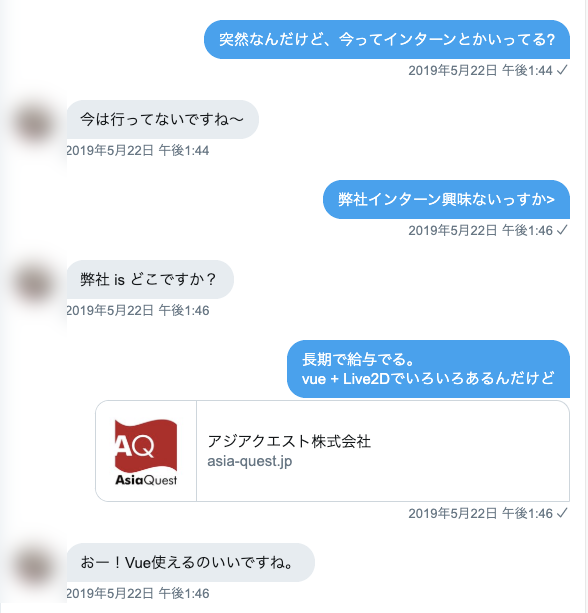Click the last timestamp under the Vue reply
Screen dimensions: 588x613
coord(138,594)
